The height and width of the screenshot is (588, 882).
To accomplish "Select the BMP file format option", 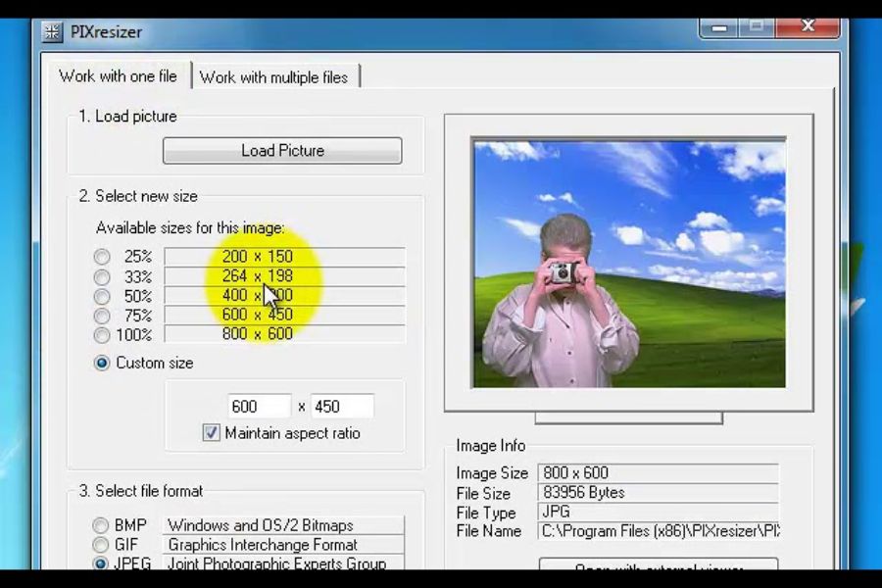I will (101, 525).
